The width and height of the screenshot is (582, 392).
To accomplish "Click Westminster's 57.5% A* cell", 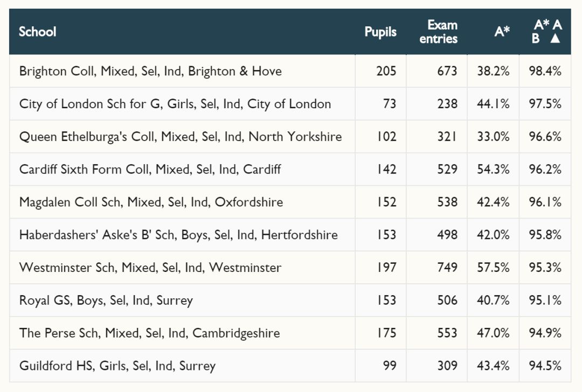I will [x=493, y=268].
